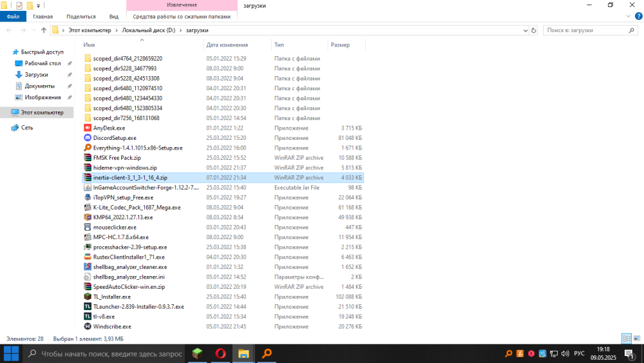This screenshot has width=644, height=363.
Task: Expand the Локальный диск (D:) breadcrumb chevron
Action: point(180,30)
